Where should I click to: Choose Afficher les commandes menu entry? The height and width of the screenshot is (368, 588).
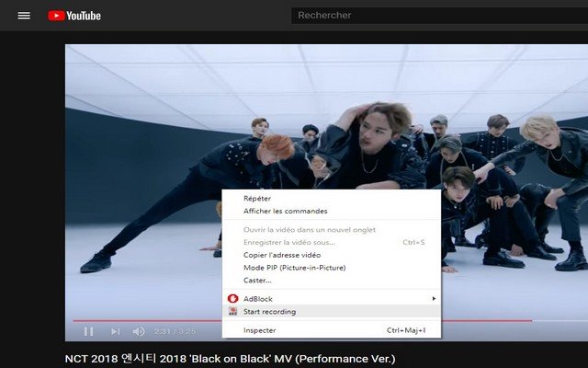click(332, 211)
